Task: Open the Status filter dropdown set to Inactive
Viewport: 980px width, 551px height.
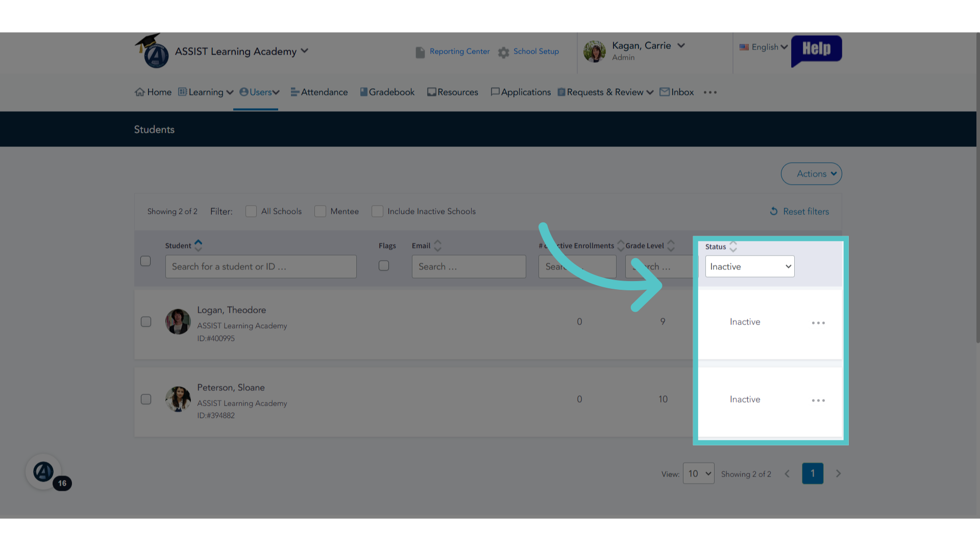Action: tap(750, 267)
